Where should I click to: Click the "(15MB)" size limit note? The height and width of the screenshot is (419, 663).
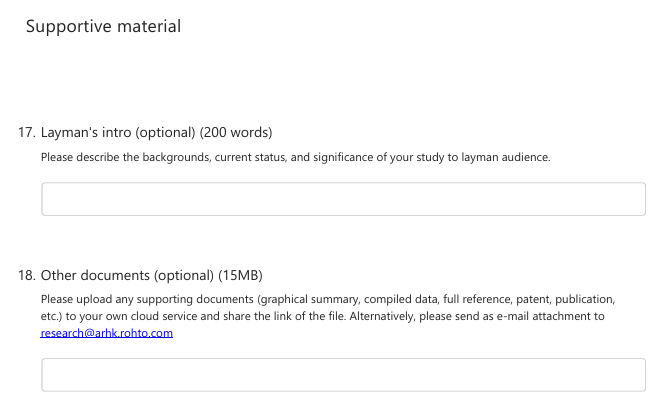[x=240, y=275]
